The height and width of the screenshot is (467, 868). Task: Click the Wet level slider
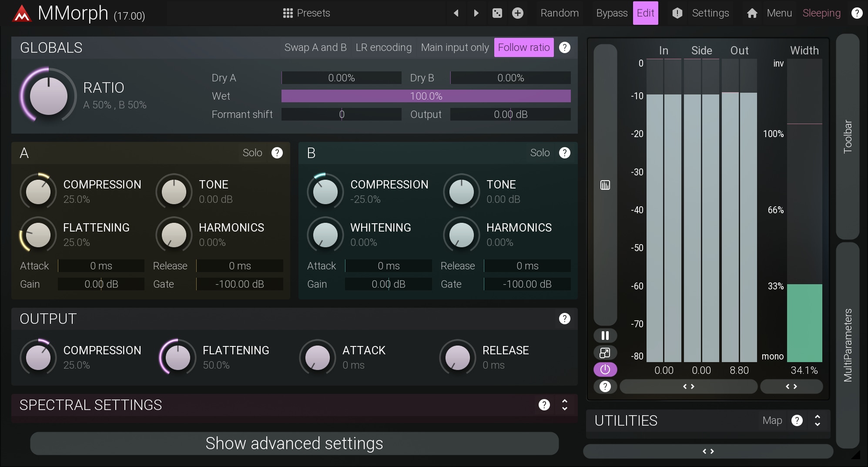point(426,96)
